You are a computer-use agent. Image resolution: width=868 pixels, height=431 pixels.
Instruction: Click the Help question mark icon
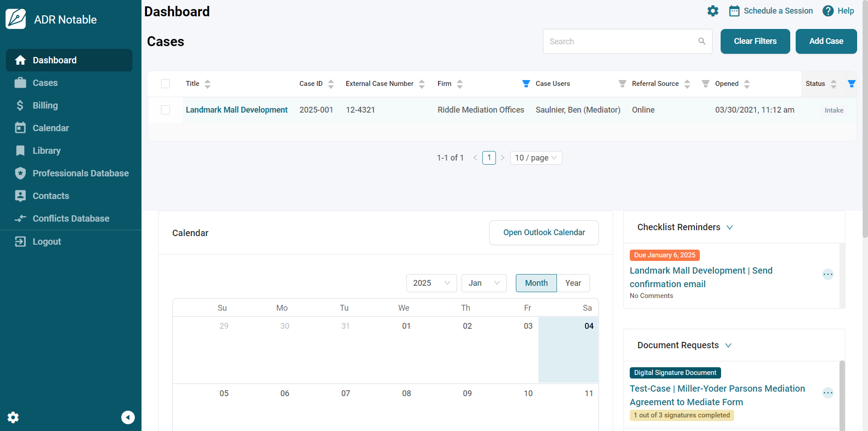(828, 11)
